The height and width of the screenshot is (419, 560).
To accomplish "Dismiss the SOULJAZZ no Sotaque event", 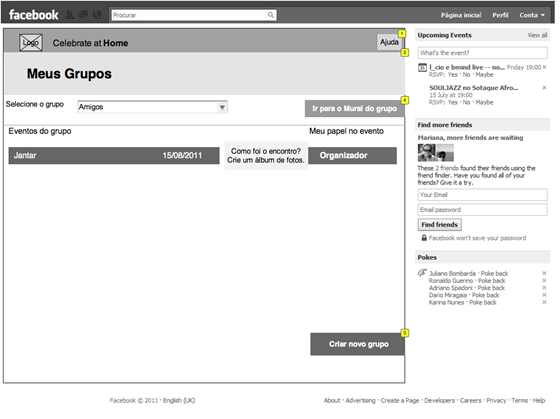I will tap(544, 88).
